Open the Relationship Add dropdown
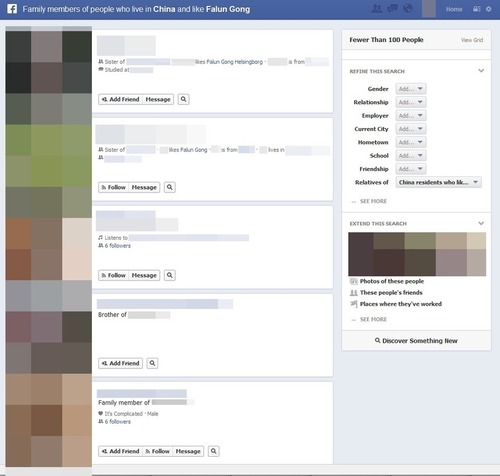500x476 pixels. coord(411,102)
